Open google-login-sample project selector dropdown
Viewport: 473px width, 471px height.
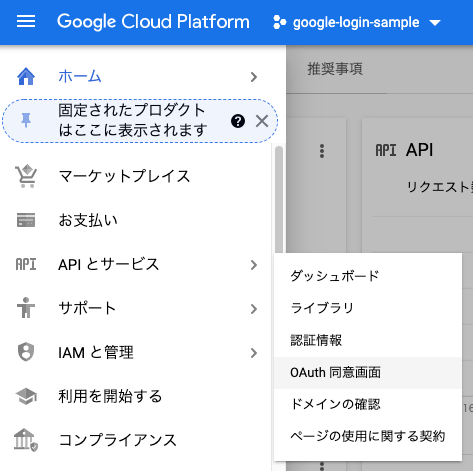tap(357, 22)
